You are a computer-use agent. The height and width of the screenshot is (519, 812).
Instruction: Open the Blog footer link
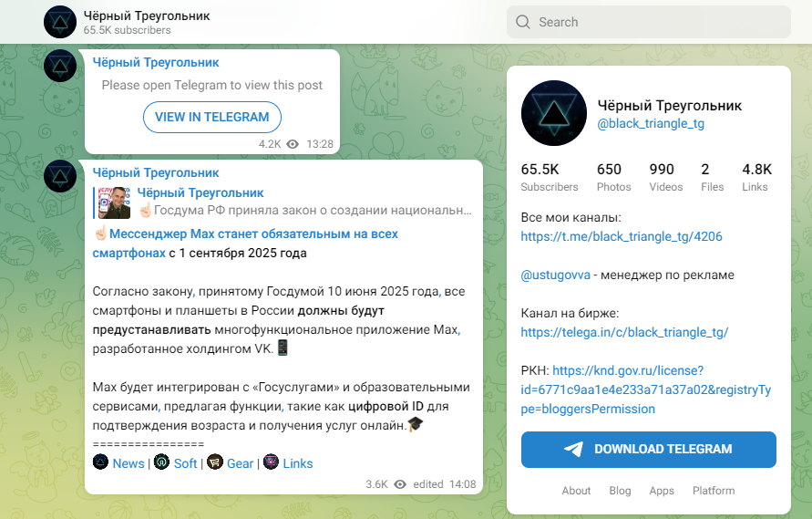pyautogui.click(x=620, y=491)
